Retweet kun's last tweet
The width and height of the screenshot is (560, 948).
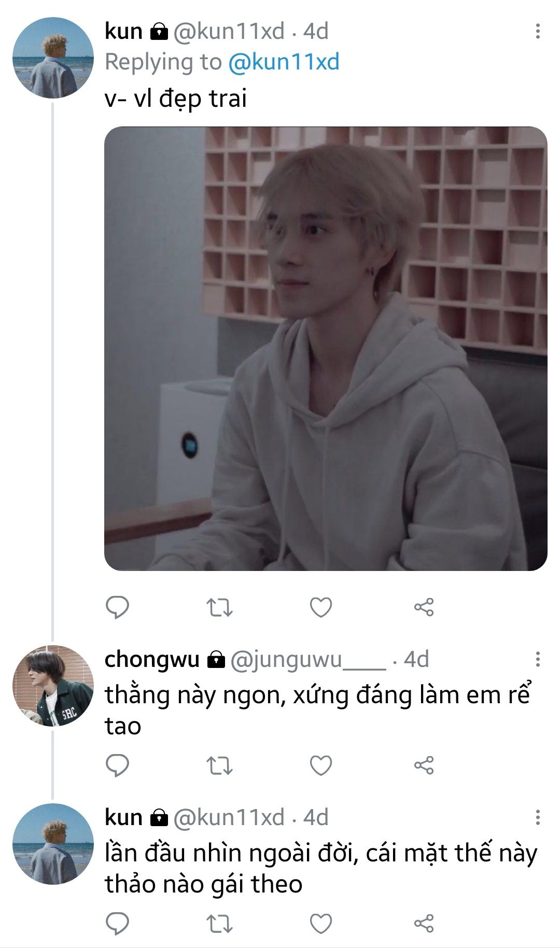[x=219, y=924]
